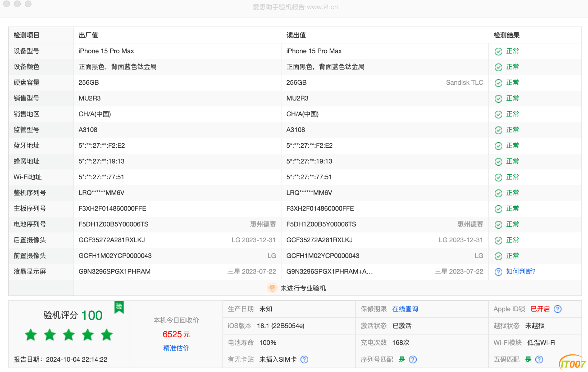Click the 读出值 column header
This screenshot has height=372, width=588.
[x=296, y=35]
